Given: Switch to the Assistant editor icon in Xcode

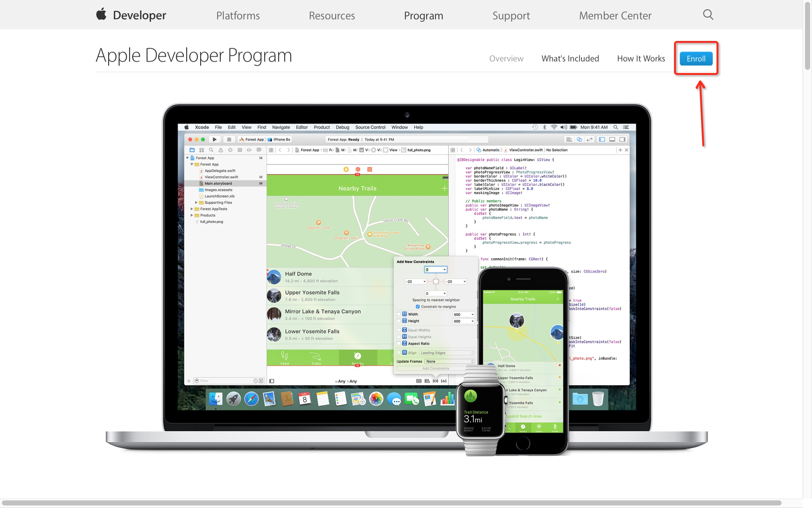Looking at the screenshot, I should (579, 139).
